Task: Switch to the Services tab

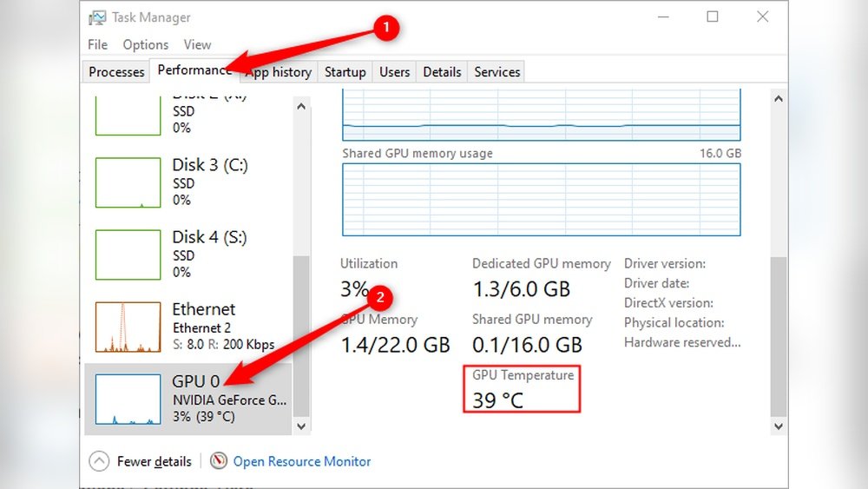Action: click(x=496, y=72)
